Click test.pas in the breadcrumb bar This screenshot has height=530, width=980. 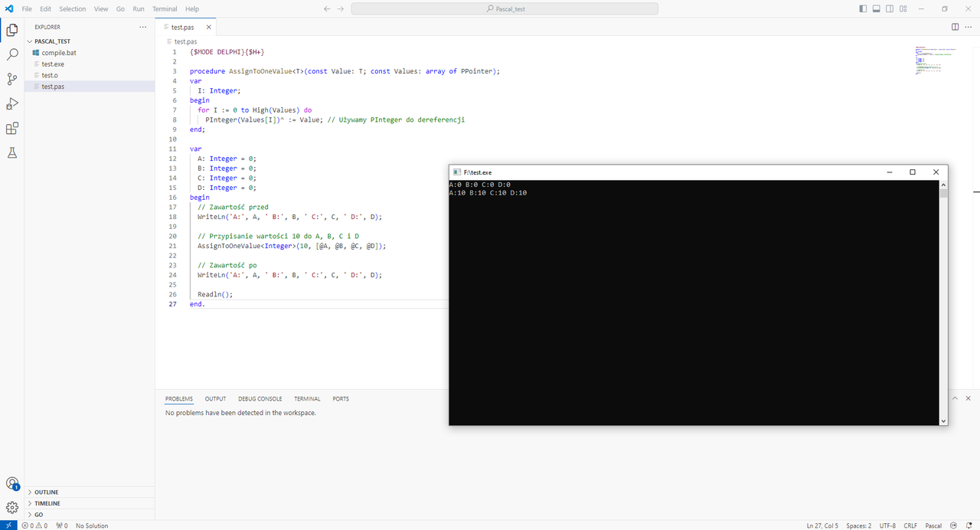click(x=185, y=41)
